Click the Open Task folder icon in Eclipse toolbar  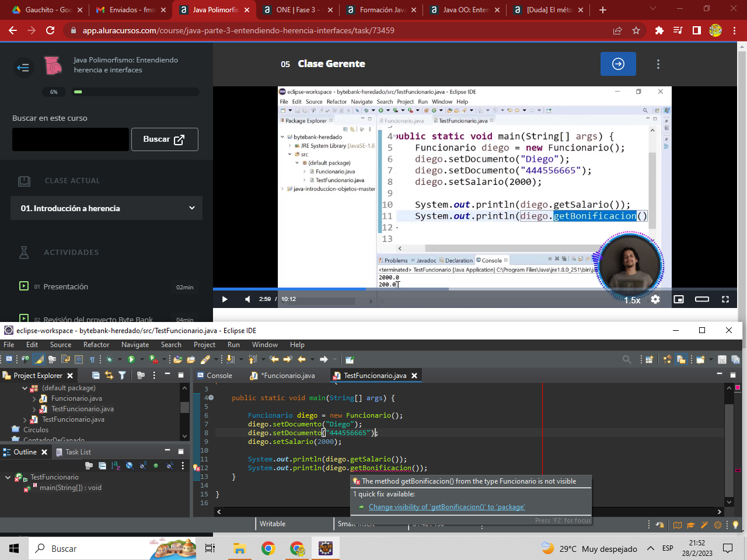[191, 359]
